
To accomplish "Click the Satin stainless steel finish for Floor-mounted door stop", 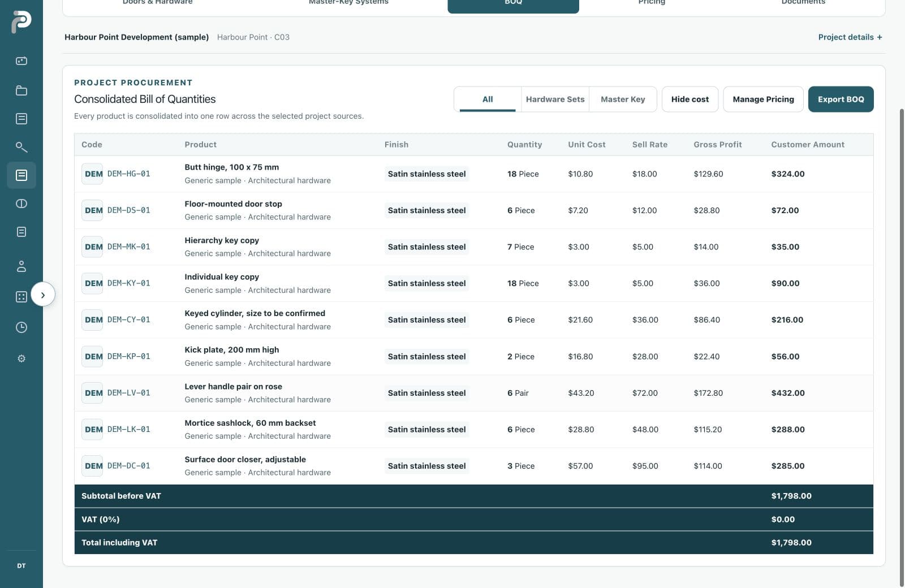I will point(426,210).
